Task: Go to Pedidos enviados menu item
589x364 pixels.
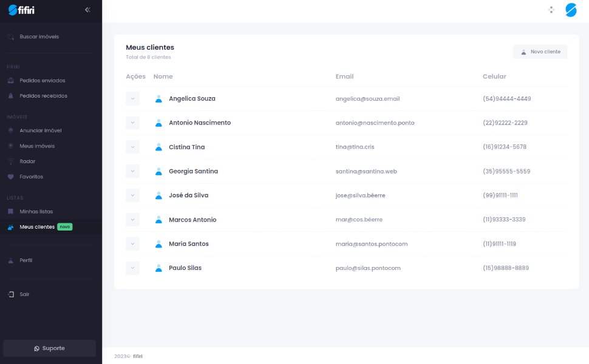Action: point(42,81)
